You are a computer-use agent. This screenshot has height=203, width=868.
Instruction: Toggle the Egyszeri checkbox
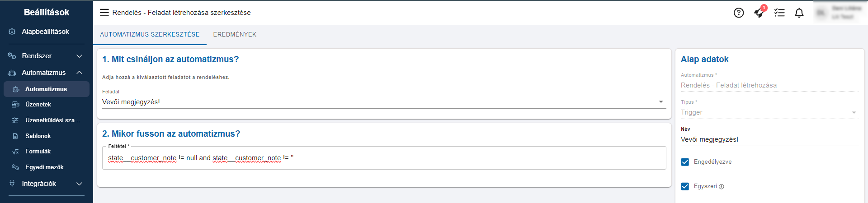pos(685,186)
